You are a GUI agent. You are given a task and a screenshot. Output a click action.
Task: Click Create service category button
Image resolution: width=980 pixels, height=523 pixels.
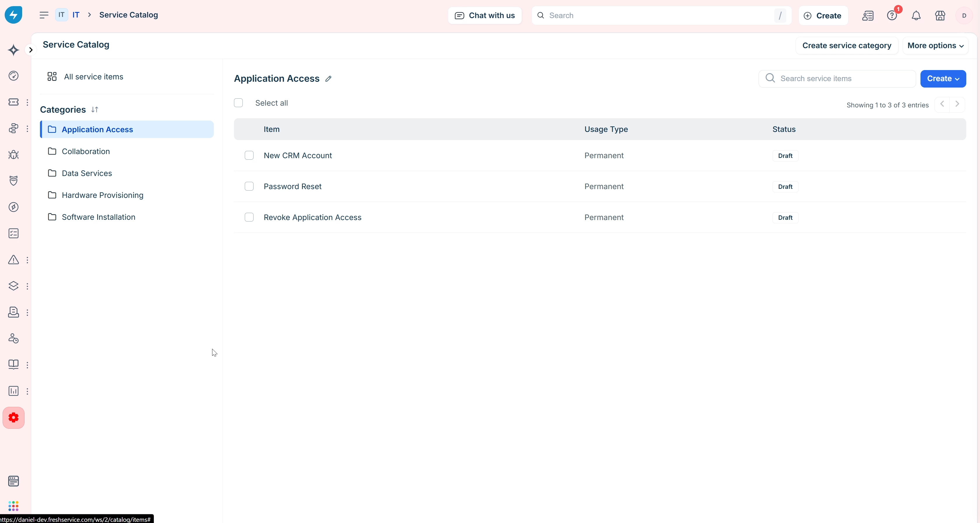coord(846,45)
